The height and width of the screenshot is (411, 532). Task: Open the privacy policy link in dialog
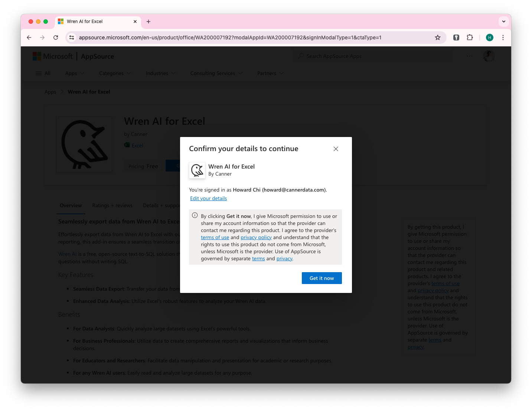[x=256, y=237]
